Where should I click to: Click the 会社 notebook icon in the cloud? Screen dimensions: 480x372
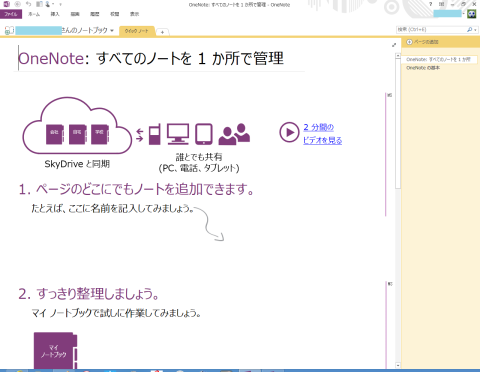[55, 134]
